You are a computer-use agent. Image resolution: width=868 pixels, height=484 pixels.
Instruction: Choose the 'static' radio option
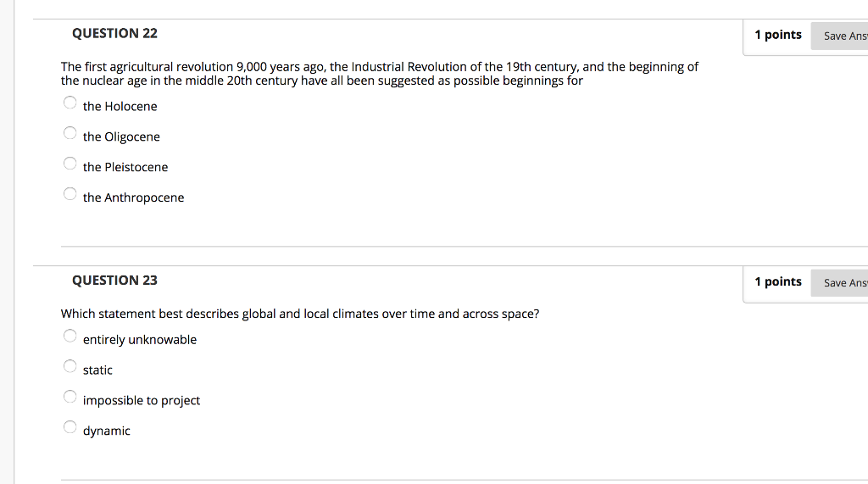pos(70,366)
